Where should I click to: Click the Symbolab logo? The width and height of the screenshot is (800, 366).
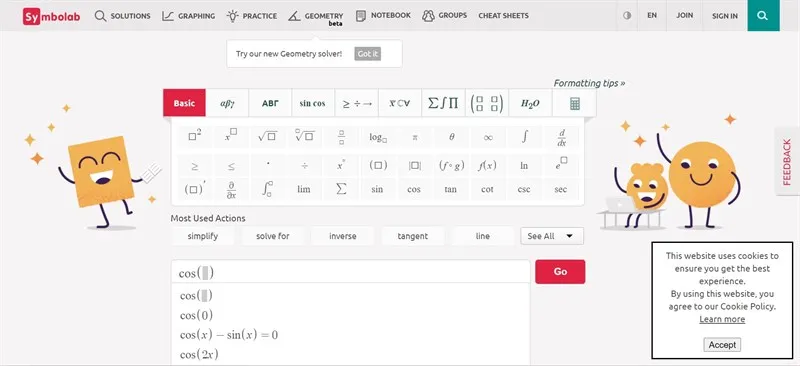52,16
